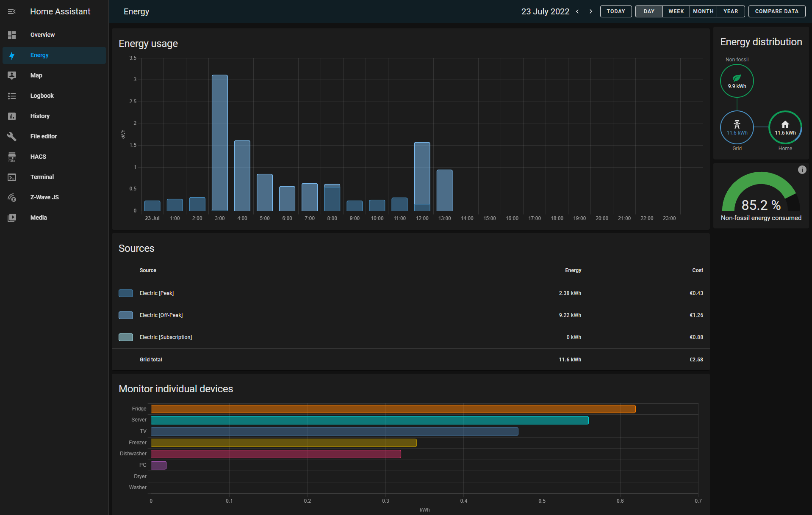
Task: Select the Energy lightning bolt icon
Action: (12, 55)
